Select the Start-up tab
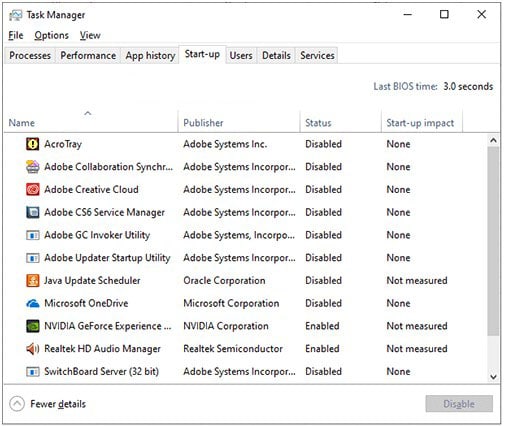 coord(202,54)
